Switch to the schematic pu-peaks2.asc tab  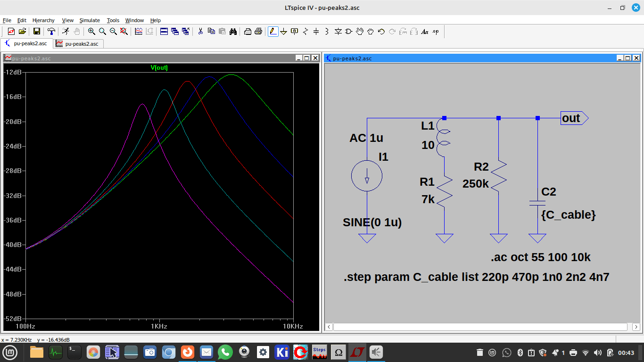26,43
